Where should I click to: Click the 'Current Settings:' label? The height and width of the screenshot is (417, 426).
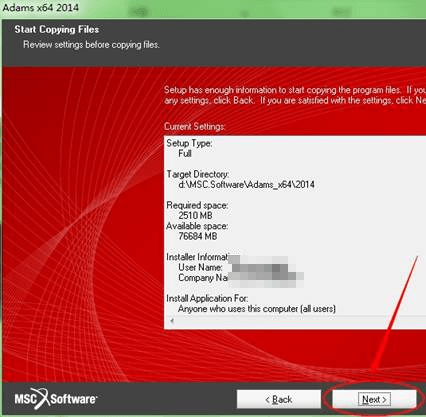coord(195,127)
